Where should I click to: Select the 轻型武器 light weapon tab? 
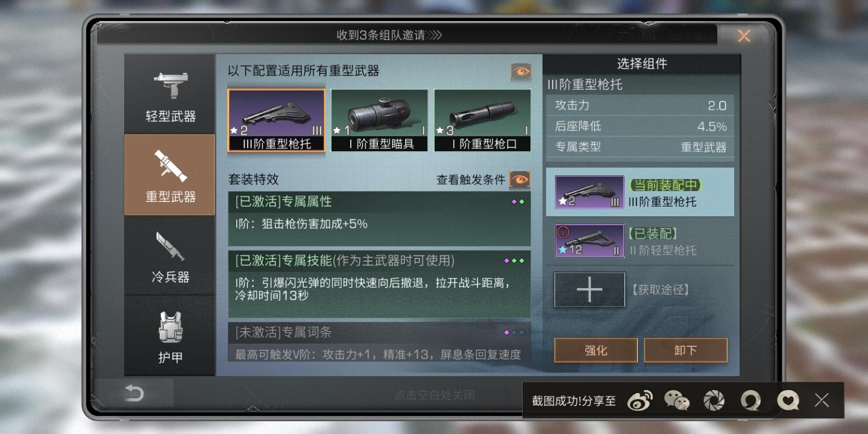tap(170, 94)
